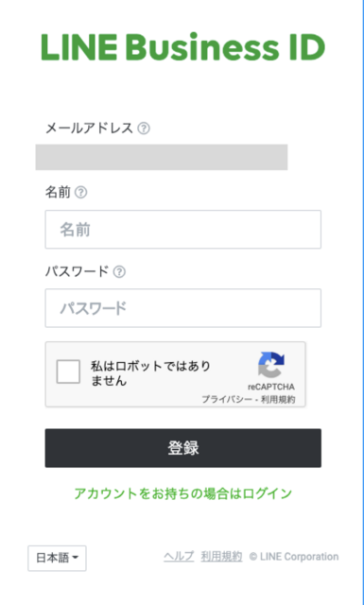This screenshot has height=605, width=364.
Task: Open the footer 利用規約 link
Action: (221, 557)
